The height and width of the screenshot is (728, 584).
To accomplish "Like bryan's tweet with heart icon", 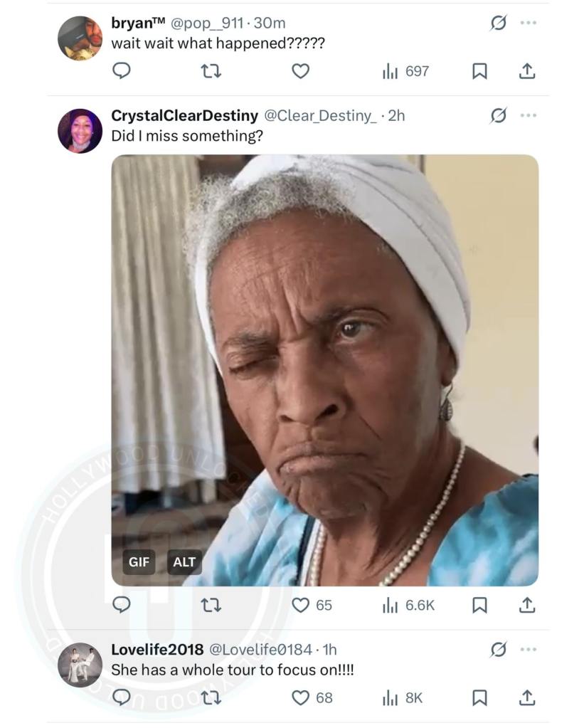I will 301,71.
